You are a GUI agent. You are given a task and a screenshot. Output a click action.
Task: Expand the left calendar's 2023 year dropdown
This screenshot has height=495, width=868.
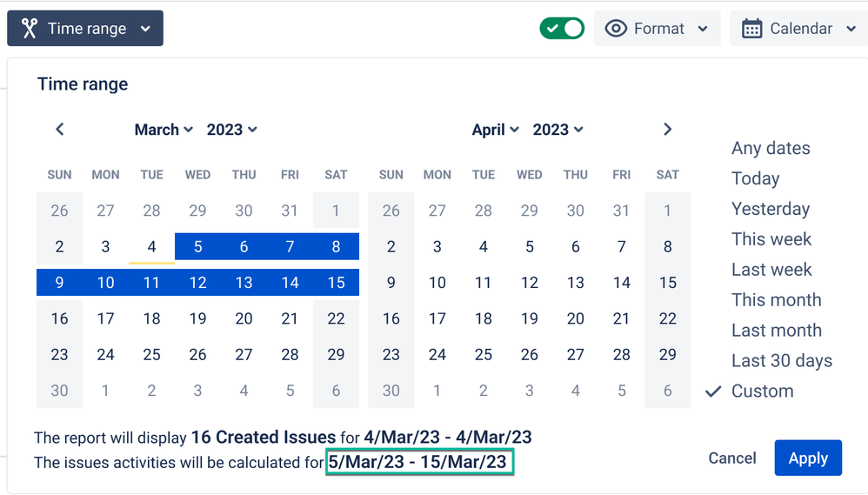(231, 130)
